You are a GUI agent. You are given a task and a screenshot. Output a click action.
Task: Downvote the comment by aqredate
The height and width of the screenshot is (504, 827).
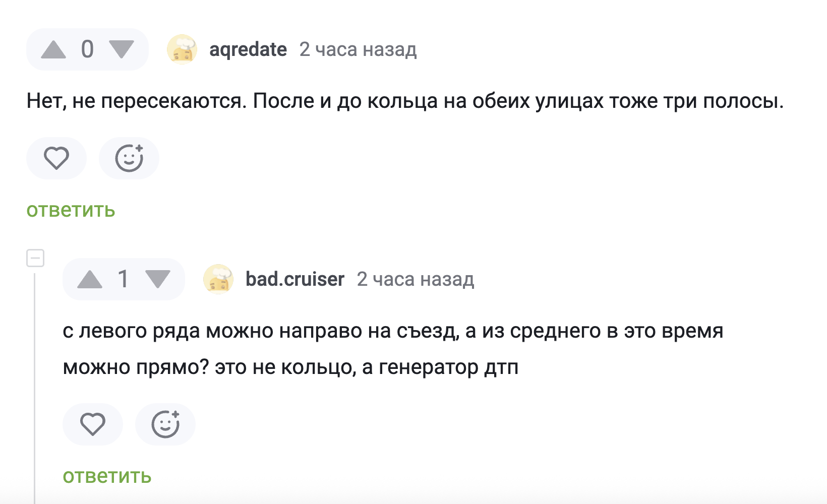[x=122, y=49]
